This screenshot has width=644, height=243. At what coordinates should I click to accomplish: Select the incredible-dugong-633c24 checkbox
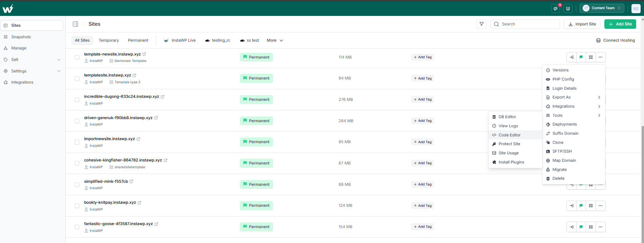(x=77, y=100)
